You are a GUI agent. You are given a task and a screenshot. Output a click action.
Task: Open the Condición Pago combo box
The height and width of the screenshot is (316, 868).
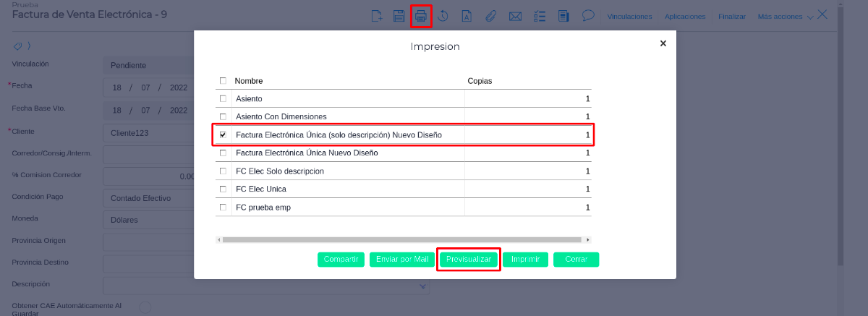(x=148, y=197)
